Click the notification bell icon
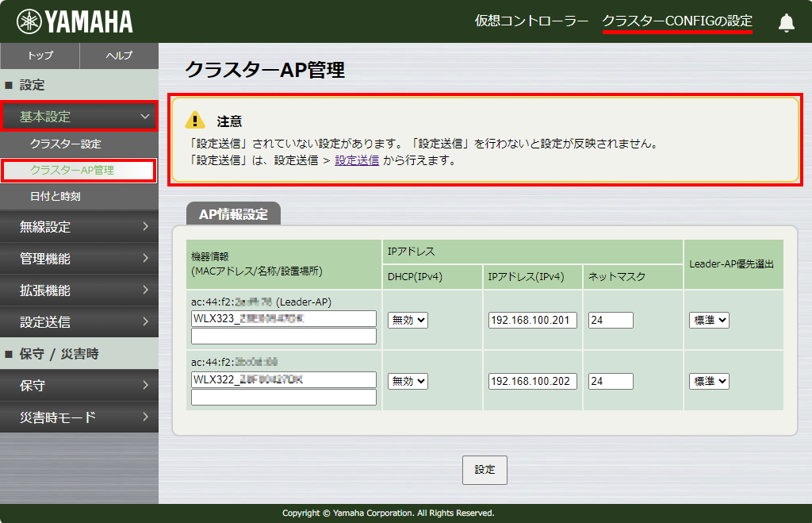This screenshot has height=523, width=812. pos(786,22)
